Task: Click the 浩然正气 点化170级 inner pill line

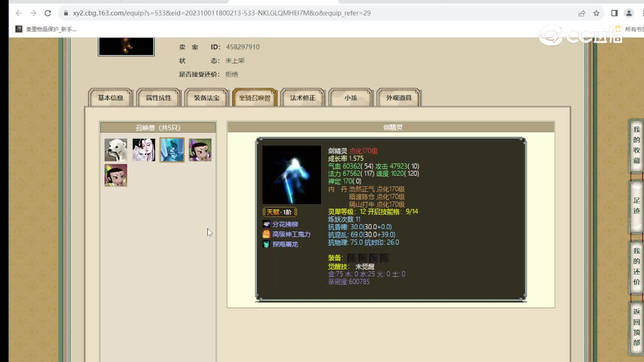Action: (x=377, y=189)
